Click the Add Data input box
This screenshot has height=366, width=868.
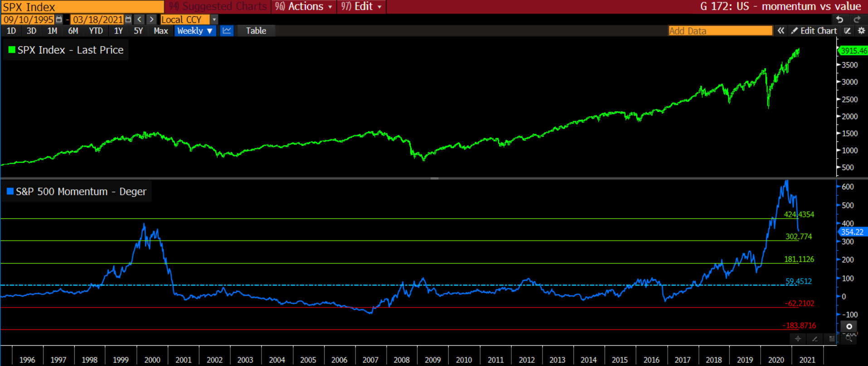pyautogui.click(x=720, y=31)
